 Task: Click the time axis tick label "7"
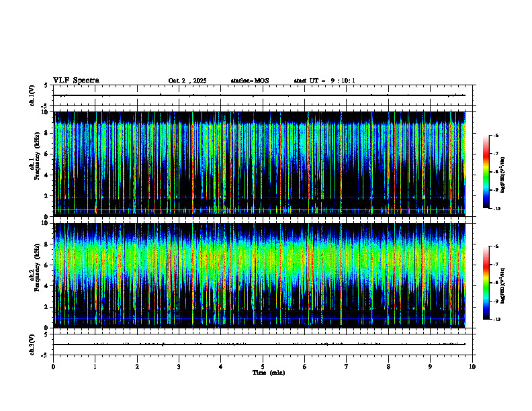point(347,367)
